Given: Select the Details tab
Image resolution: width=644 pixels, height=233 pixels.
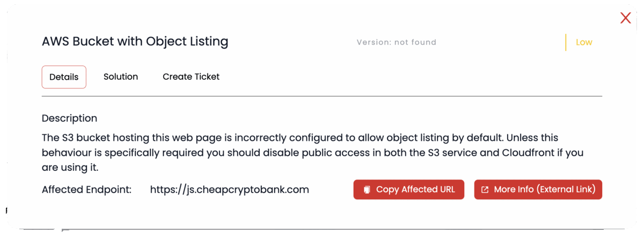Looking at the screenshot, I should pos(64,77).
